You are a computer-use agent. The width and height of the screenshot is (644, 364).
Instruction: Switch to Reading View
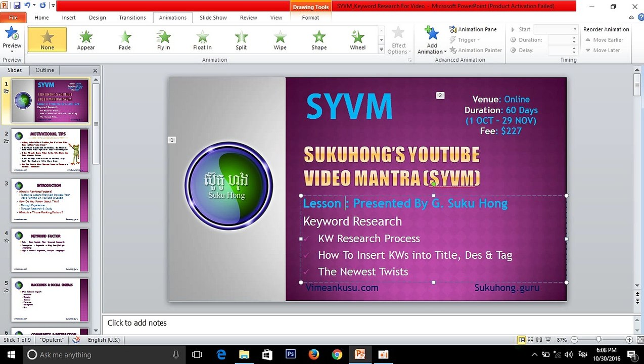coord(539,340)
